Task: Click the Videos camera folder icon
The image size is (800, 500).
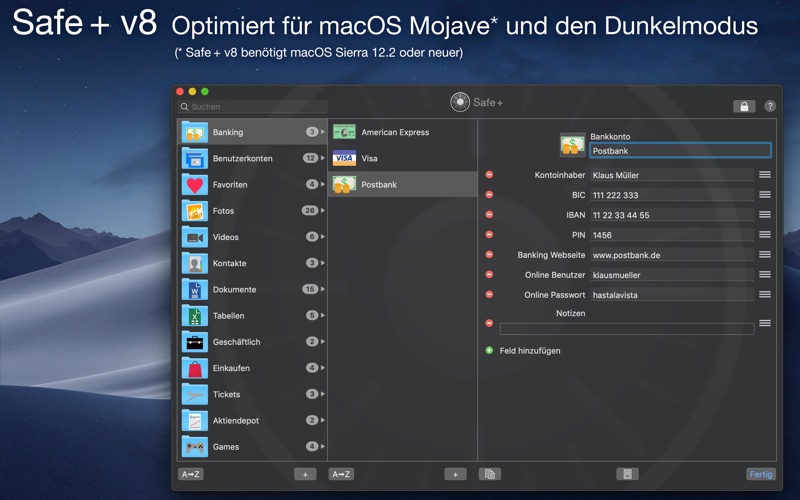Action: tap(194, 237)
